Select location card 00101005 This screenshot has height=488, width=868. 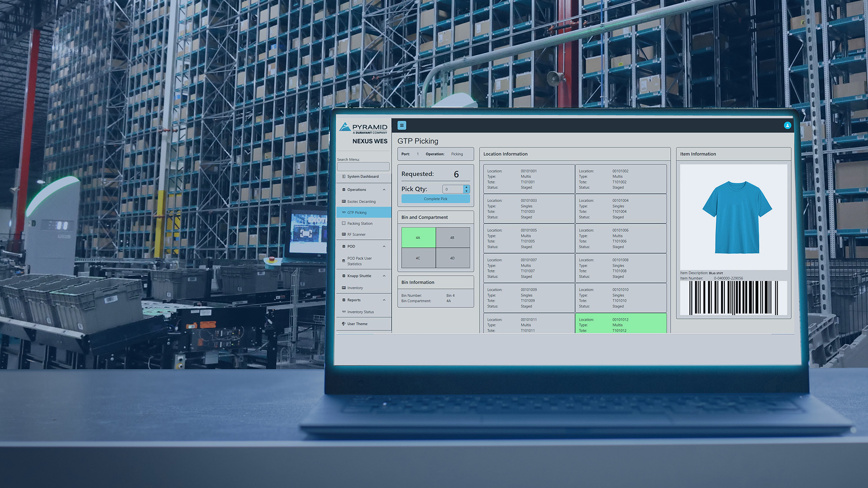pos(529,238)
